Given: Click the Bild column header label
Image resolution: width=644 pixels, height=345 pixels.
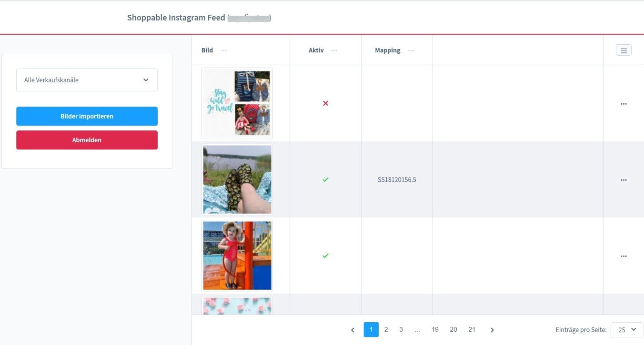Looking at the screenshot, I should coord(207,50).
